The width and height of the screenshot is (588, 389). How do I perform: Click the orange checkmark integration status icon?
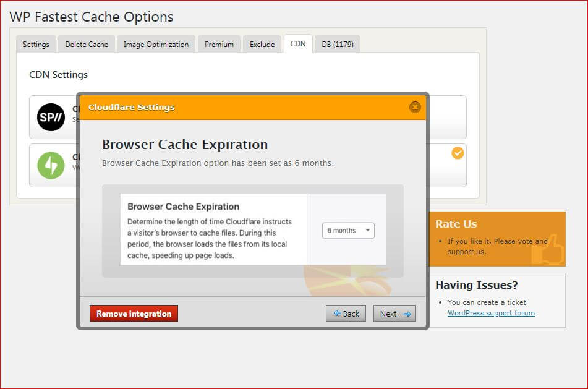(458, 153)
